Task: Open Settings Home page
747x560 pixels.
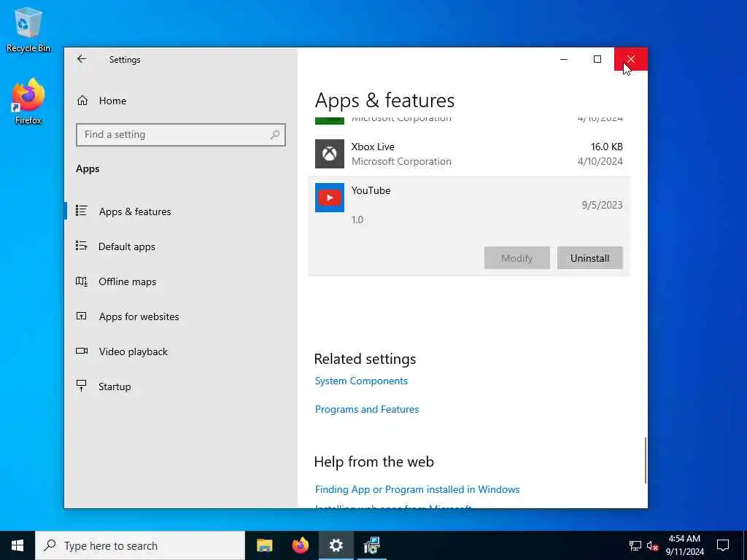Action: point(112,101)
